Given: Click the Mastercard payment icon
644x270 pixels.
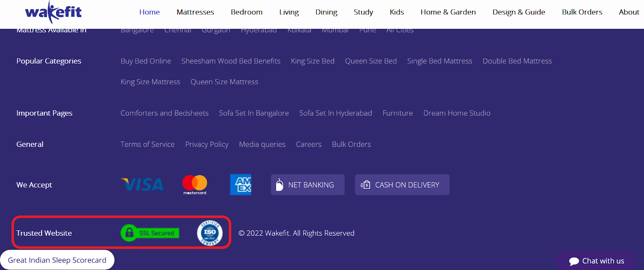Looking at the screenshot, I should pyautogui.click(x=195, y=185).
